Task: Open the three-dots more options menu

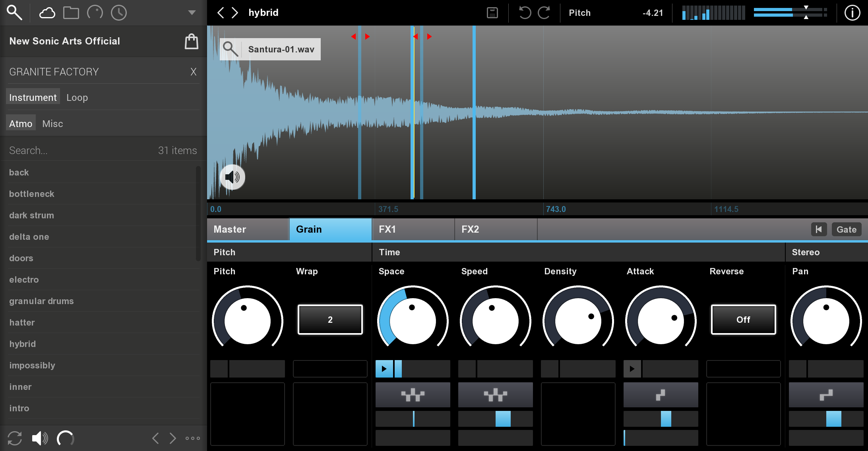Action: click(193, 438)
